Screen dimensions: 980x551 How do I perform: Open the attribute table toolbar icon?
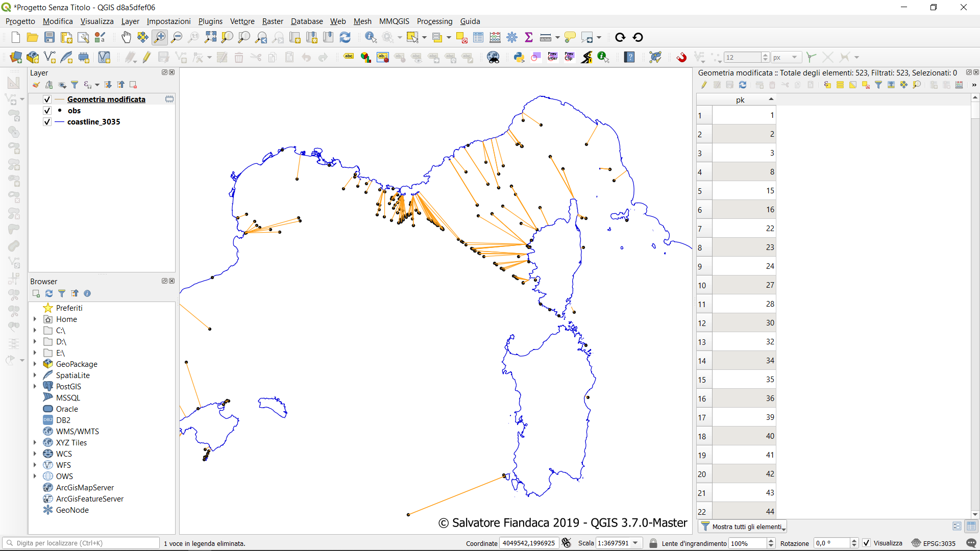(x=478, y=37)
